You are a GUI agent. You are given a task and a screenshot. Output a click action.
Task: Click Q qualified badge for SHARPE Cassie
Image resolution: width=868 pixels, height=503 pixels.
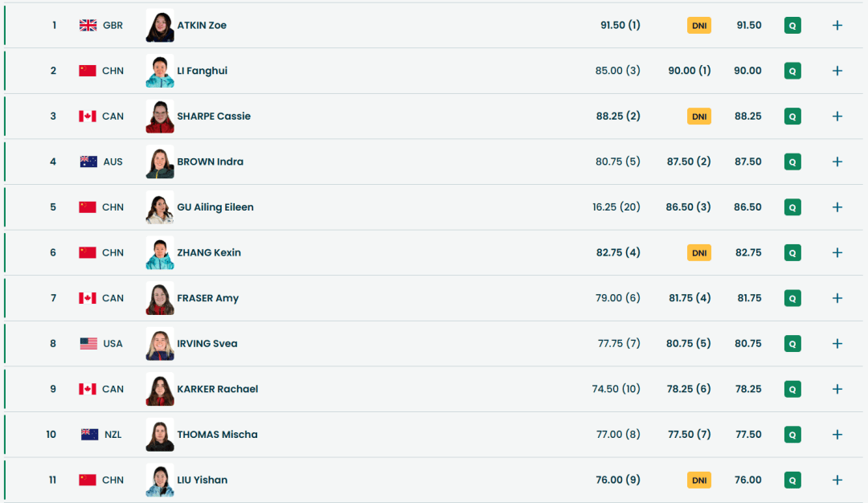(792, 117)
